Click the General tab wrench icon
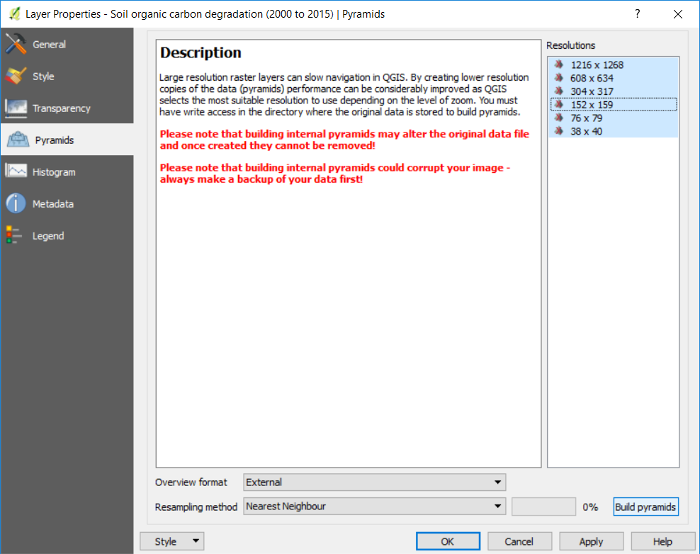The width and height of the screenshot is (700, 554). coord(16,44)
